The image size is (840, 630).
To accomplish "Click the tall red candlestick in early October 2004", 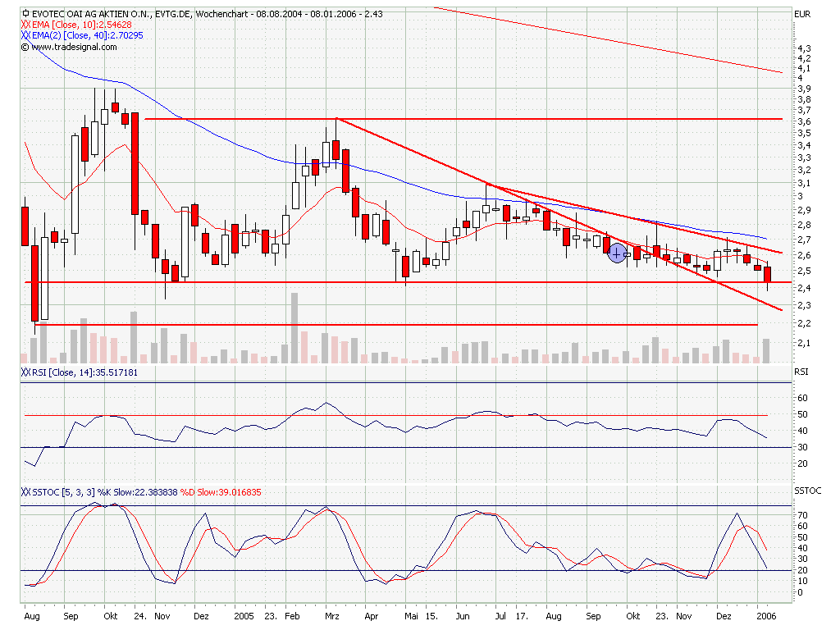I will pos(135,162).
